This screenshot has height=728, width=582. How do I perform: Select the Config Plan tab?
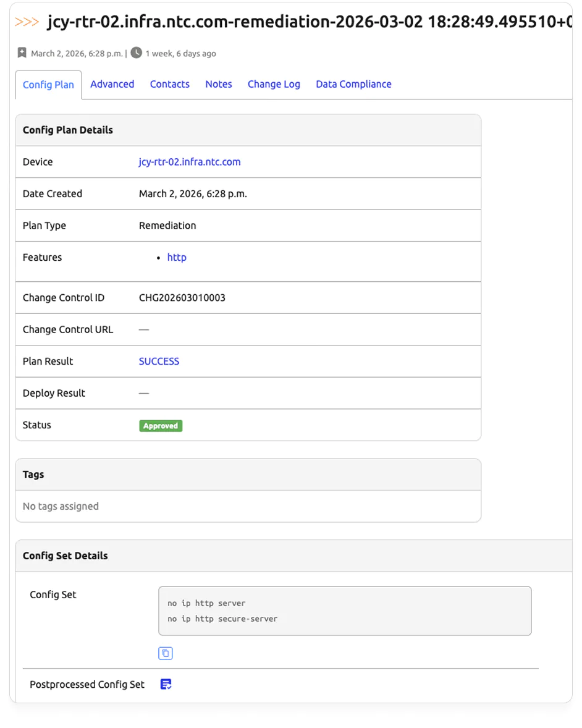(48, 85)
